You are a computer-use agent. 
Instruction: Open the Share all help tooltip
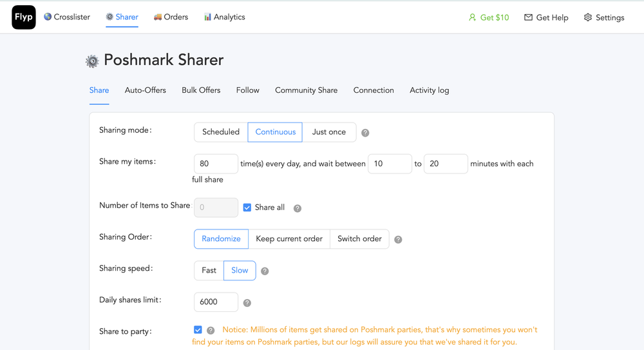coord(298,209)
